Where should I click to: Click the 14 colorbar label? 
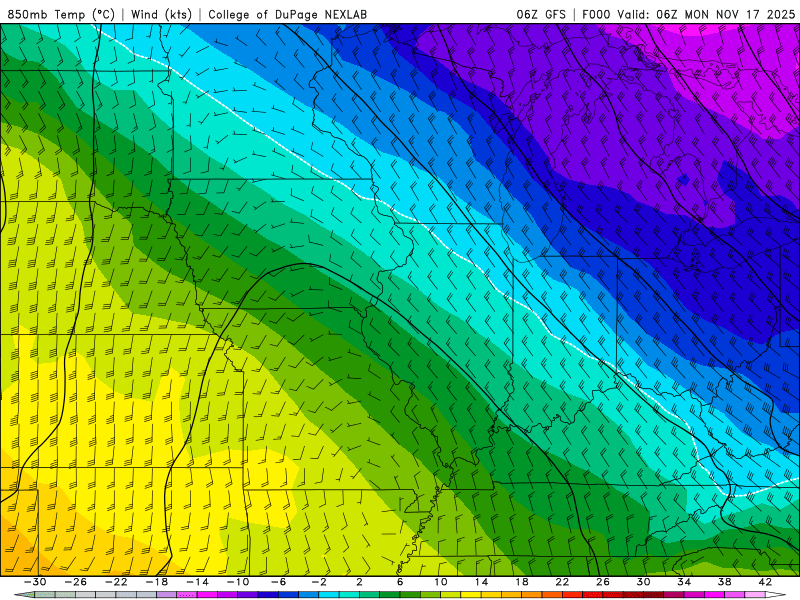pyautogui.click(x=481, y=582)
